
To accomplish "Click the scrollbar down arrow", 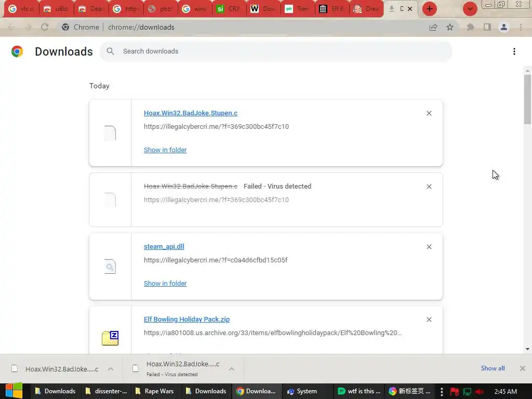I will point(527,349).
